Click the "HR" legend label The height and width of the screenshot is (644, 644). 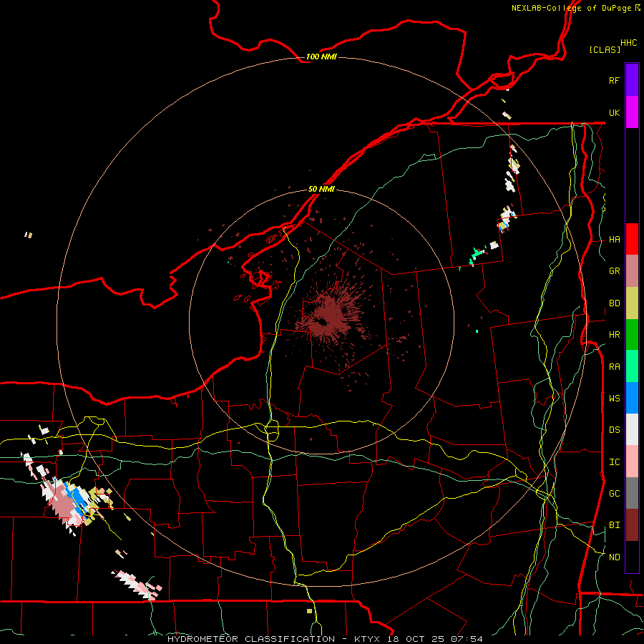pos(615,335)
